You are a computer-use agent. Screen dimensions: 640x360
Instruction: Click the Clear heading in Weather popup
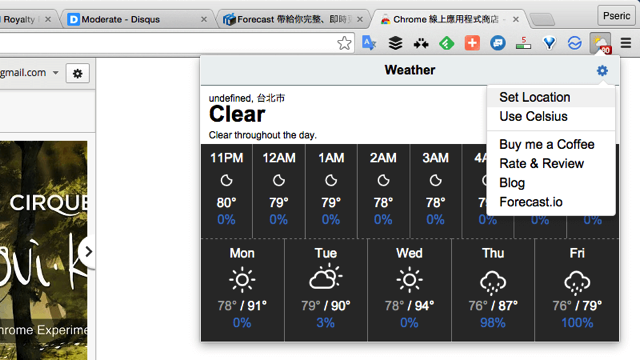(237, 114)
